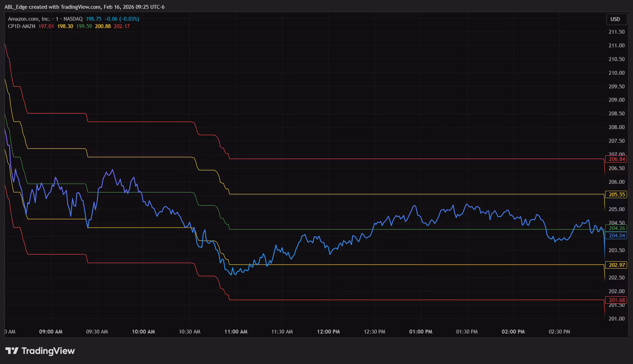Viewport: 633px width, 364px height.
Task: Select the yellow 202.97 price label
Action: point(617,265)
